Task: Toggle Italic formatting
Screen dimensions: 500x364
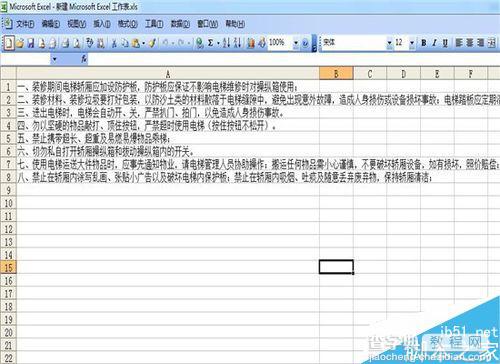Action: tap(434, 43)
